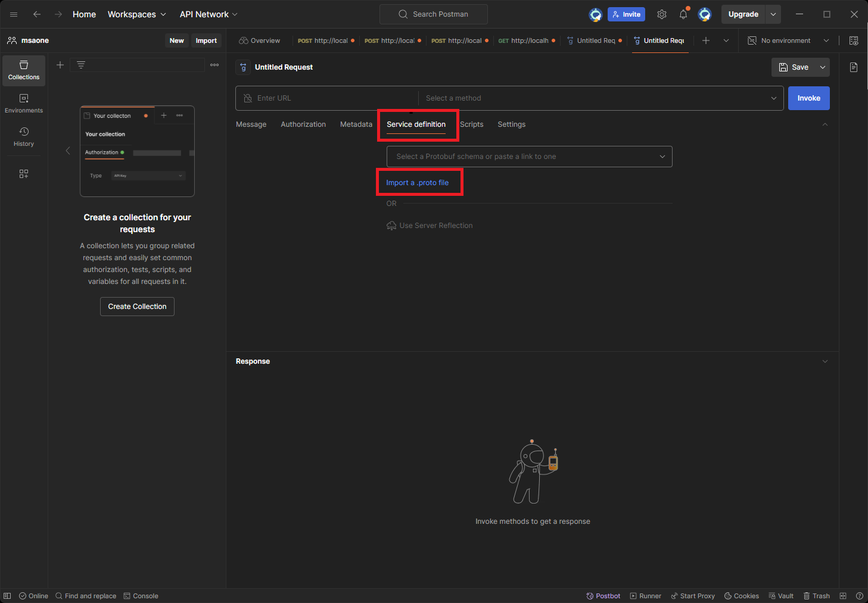Open Find and replace in status bar
The width and height of the screenshot is (868, 603).
pos(86,596)
